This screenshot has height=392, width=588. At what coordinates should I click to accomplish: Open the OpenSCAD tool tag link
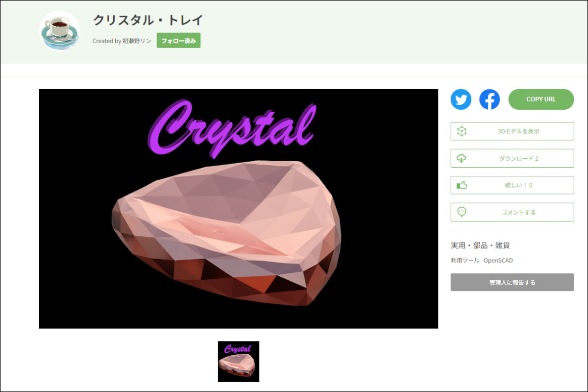tap(498, 261)
